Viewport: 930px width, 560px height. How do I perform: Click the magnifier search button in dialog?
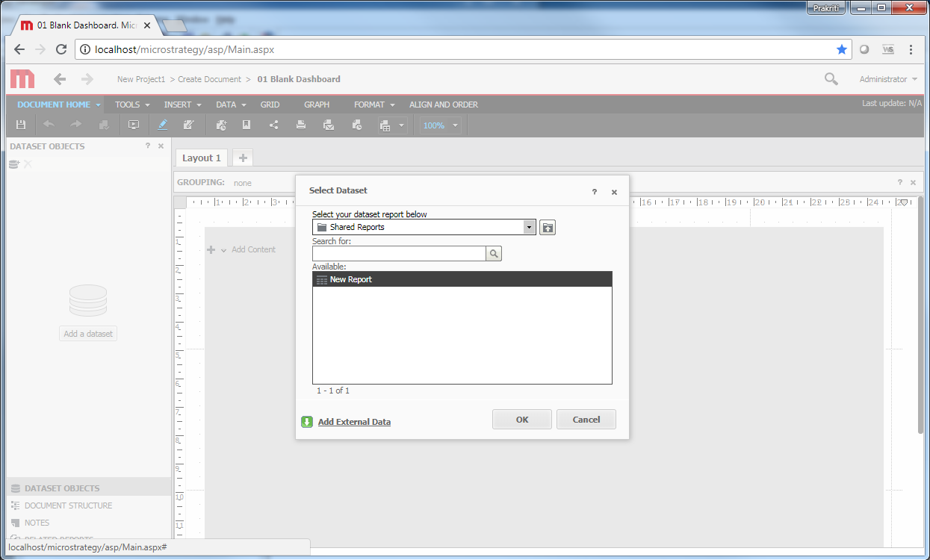[x=494, y=254]
